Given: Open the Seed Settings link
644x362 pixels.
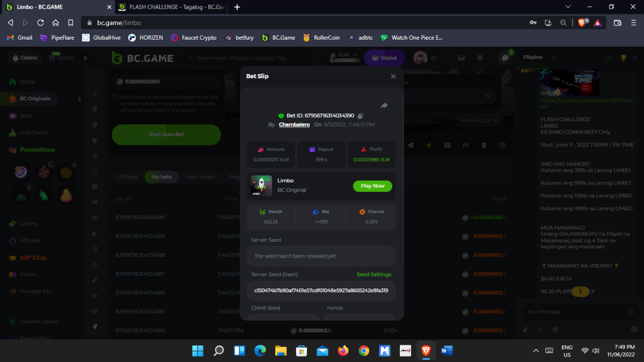Looking at the screenshot, I should point(374,275).
